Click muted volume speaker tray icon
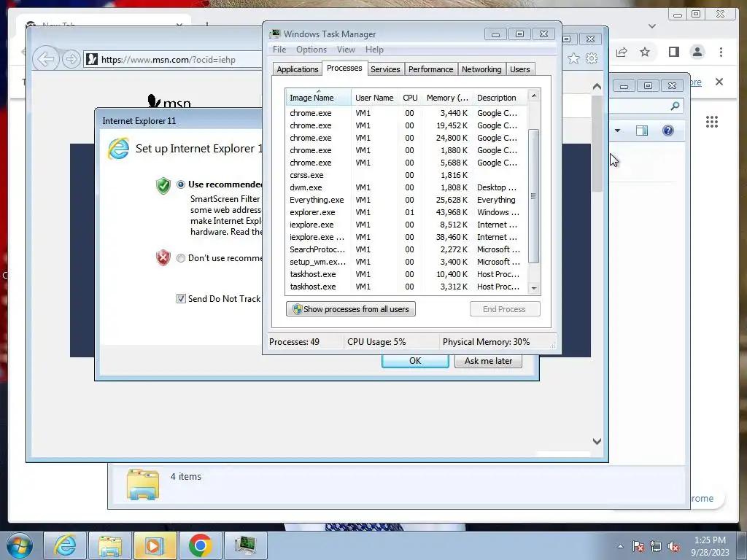This screenshot has width=747, height=560. click(673, 546)
